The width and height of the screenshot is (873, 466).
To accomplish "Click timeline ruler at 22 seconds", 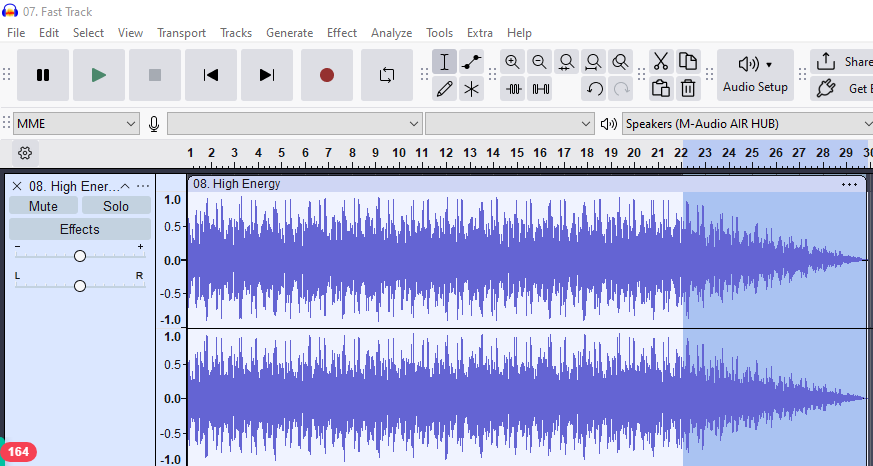I will coord(680,153).
